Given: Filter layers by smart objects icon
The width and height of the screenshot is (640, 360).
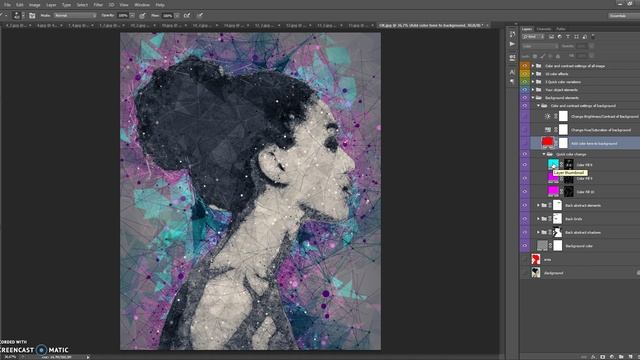Looking at the screenshot, I should pos(584,37).
